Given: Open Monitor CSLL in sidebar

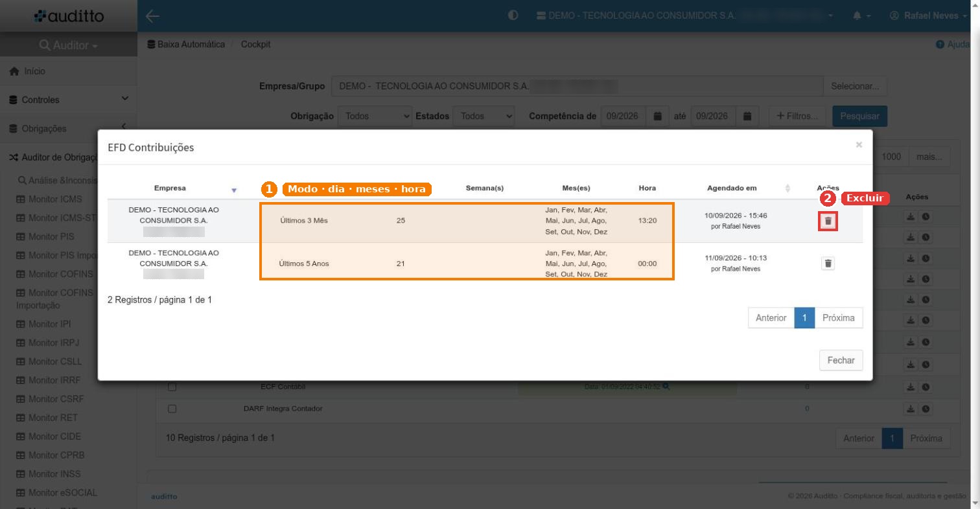Looking at the screenshot, I should tap(49, 361).
